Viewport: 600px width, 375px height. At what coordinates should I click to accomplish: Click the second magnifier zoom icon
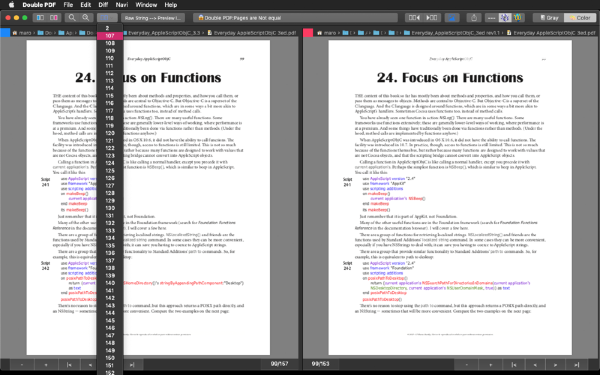86,18
